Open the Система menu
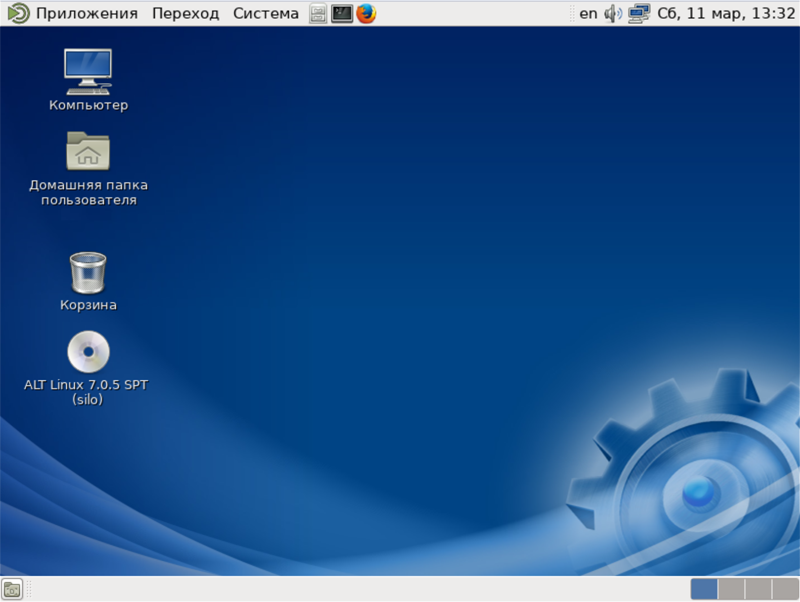The height and width of the screenshot is (602, 800). click(265, 13)
